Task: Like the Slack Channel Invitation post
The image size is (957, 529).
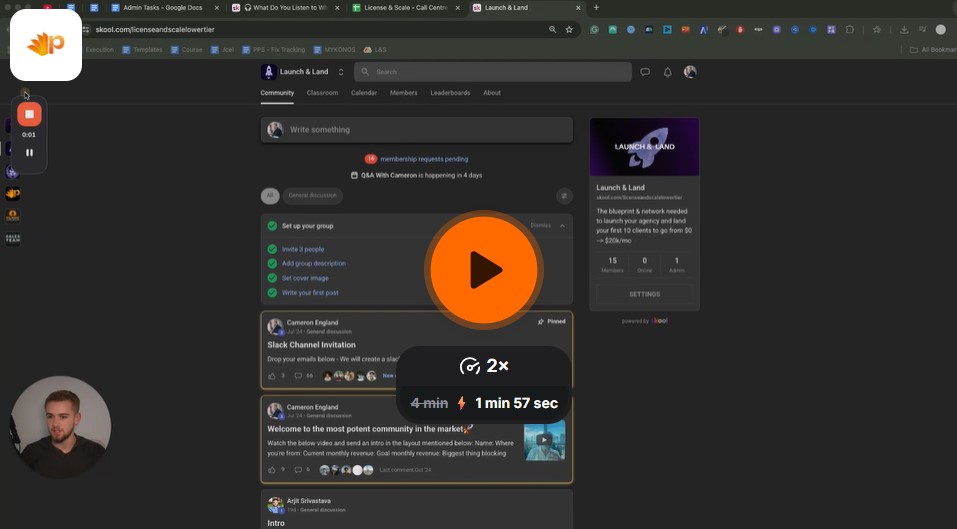Action: click(271, 376)
